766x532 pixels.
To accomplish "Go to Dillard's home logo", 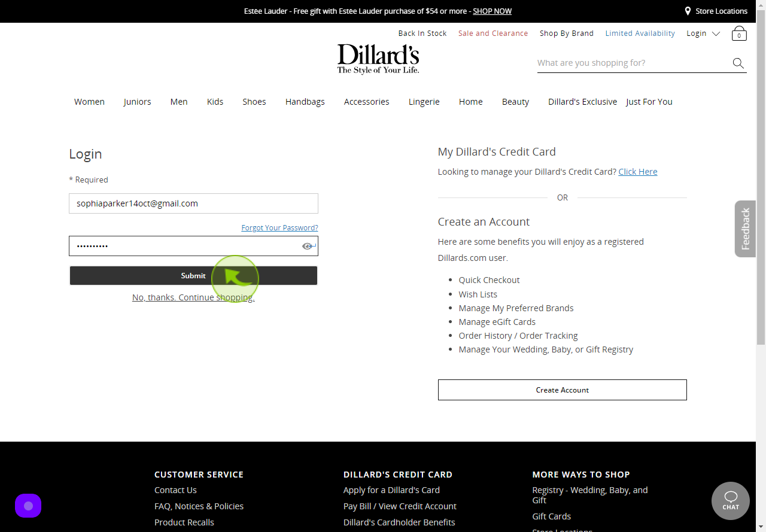I will click(378, 59).
